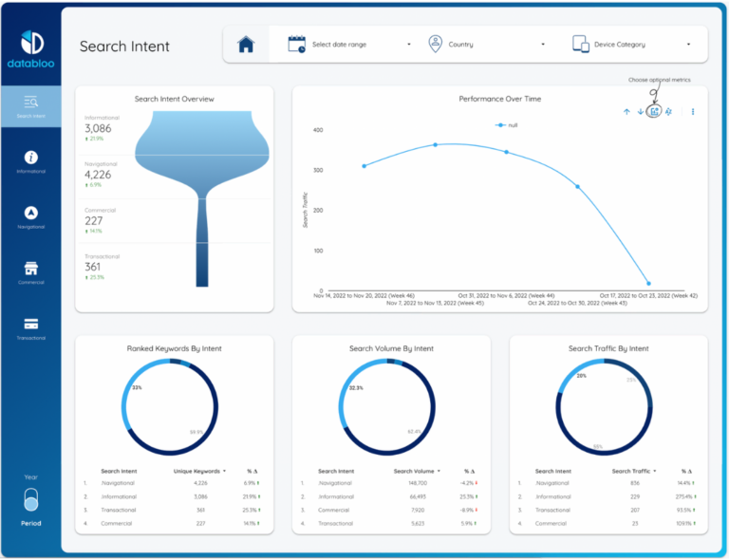Open three-dot menu on Performance chart

693,112
